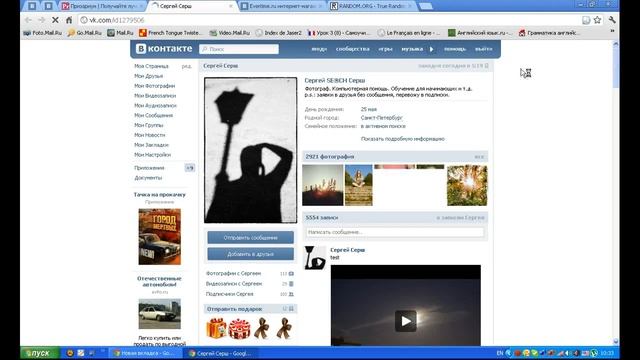Open Фотографии с Сергеем link
Screen dimensions: 640x360
pos(233,273)
